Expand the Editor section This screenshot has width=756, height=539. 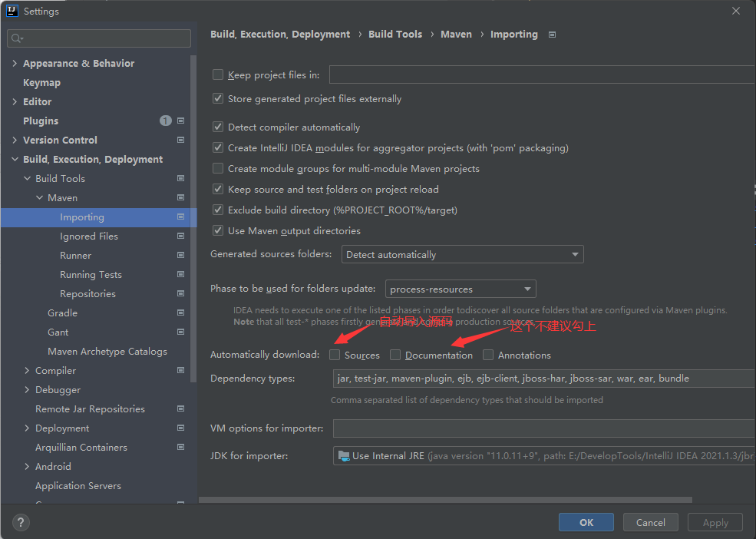pyautogui.click(x=14, y=102)
